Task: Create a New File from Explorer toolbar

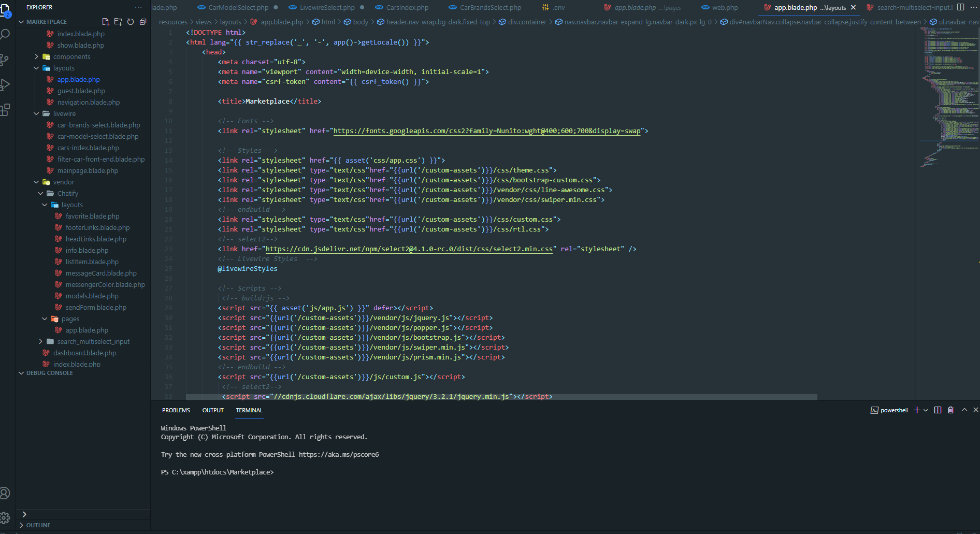Action: pos(106,22)
